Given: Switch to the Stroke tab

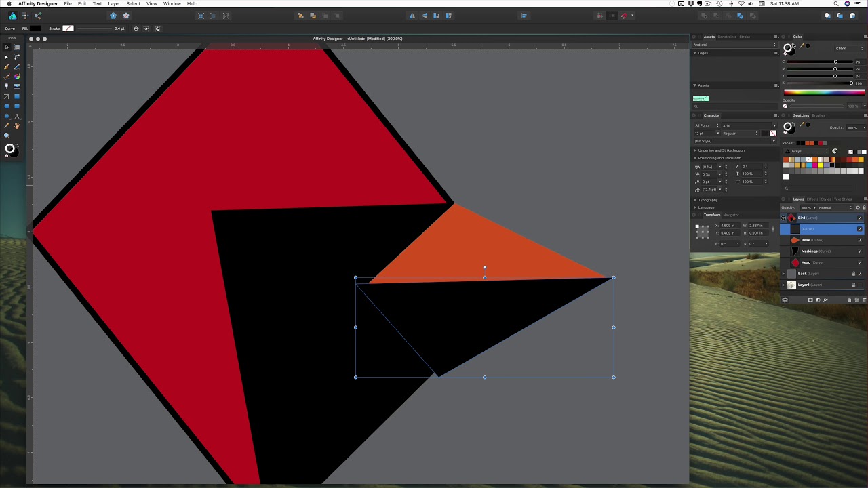Looking at the screenshot, I should pos(745,37).
